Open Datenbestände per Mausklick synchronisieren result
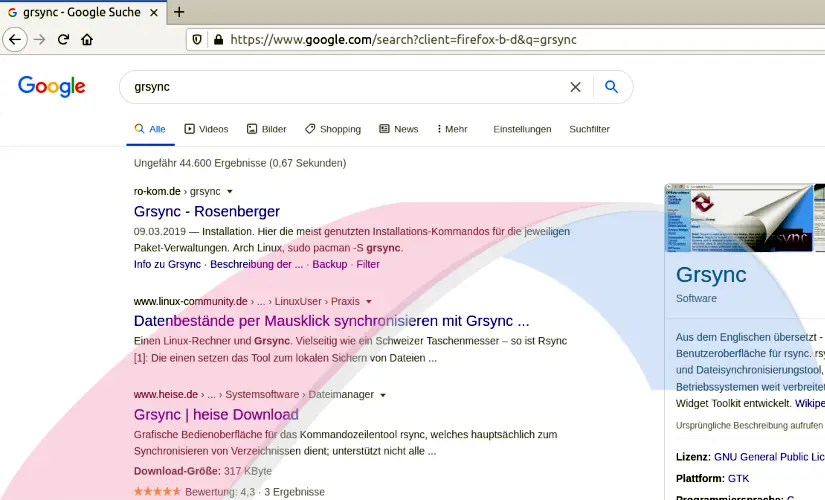Viewport: 825px width, 500px height. tap(331, 321)
